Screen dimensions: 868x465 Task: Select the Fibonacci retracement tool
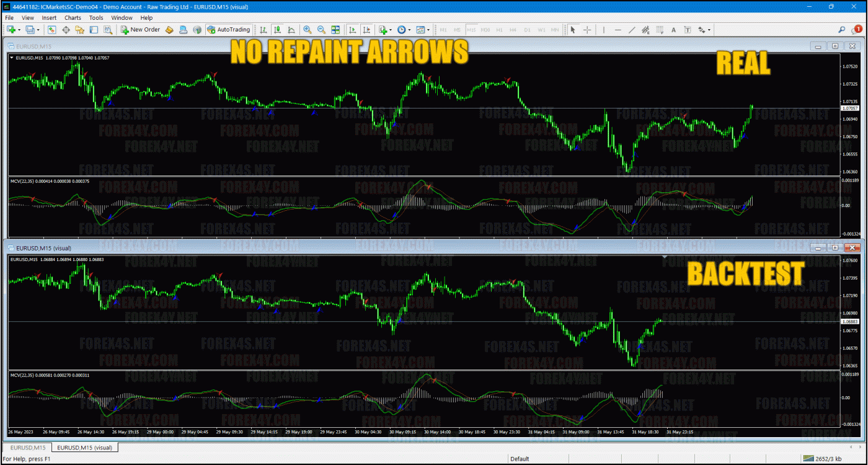point(660,30)
